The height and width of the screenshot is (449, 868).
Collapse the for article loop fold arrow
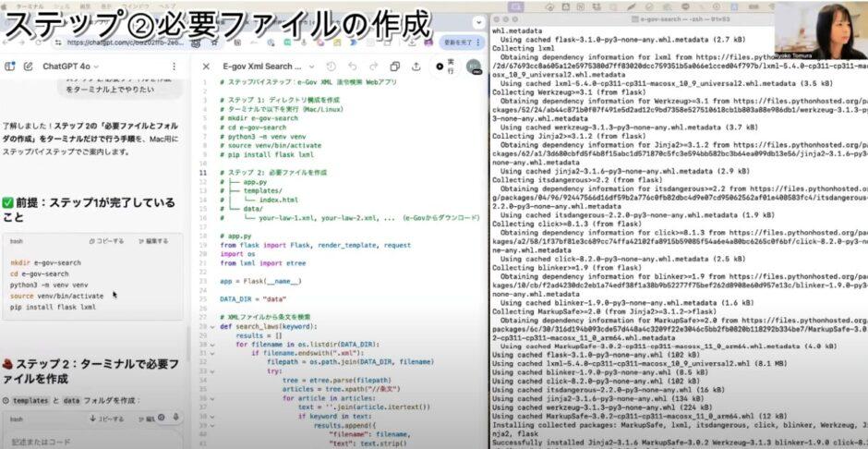click(213, 398)
